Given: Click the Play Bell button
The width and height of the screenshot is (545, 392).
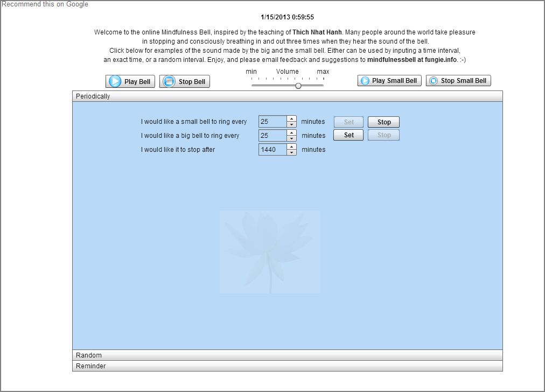Looking at the screenshot, I should (x=130, y=81).
